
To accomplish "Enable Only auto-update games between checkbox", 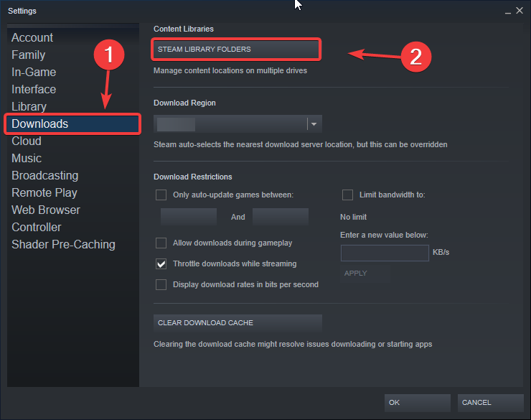I will click(161, 195).
